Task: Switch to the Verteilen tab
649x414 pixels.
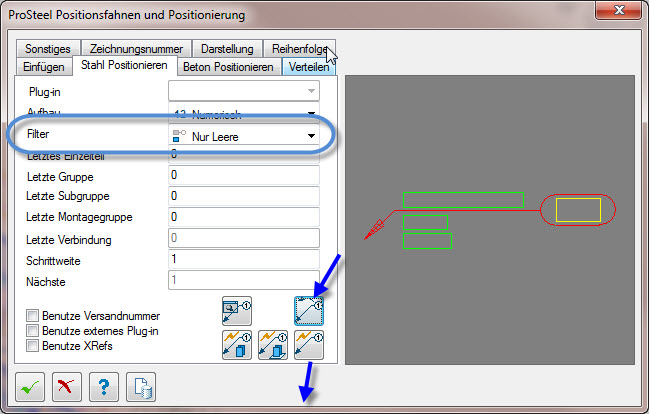Action: [309, 67]
